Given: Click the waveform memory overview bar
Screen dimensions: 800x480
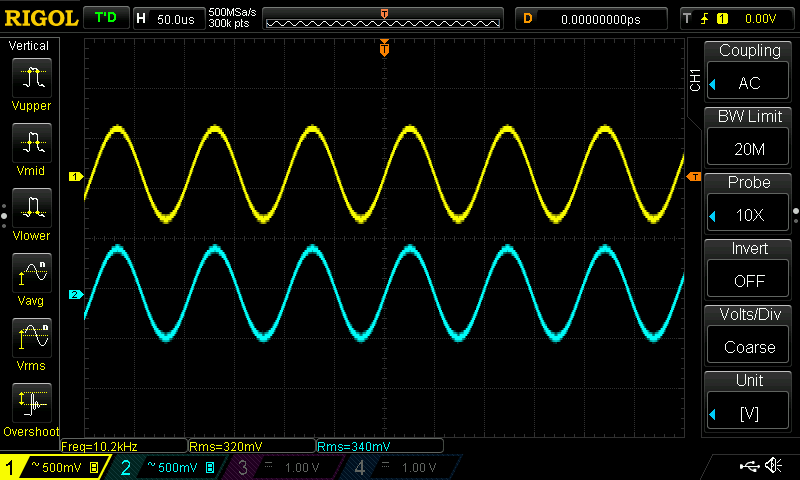Looking at the screenshot, I should [385, 18].
